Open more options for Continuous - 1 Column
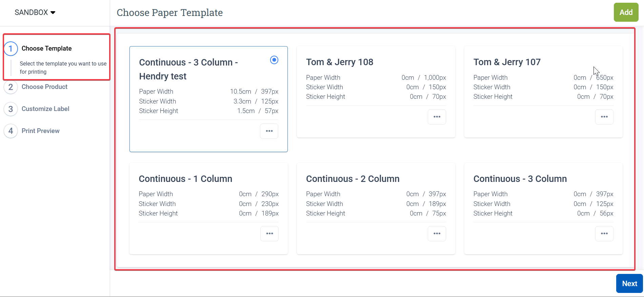Viewport: 644px width, 297px height. (x=269, y=234)
